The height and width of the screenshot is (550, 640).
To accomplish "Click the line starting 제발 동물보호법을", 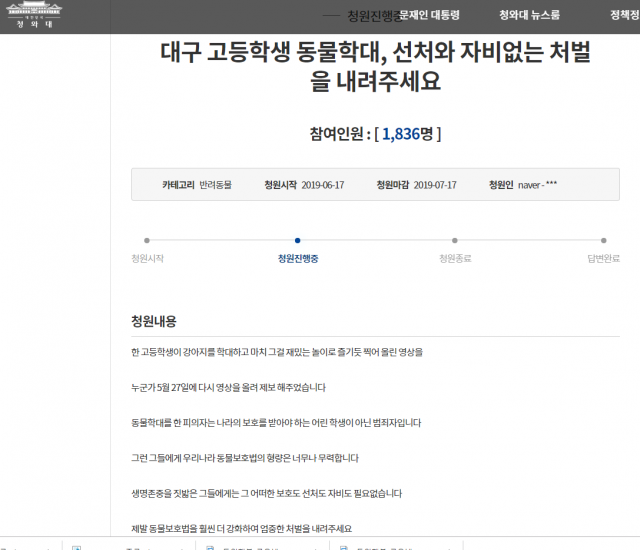I will (241, 529).
